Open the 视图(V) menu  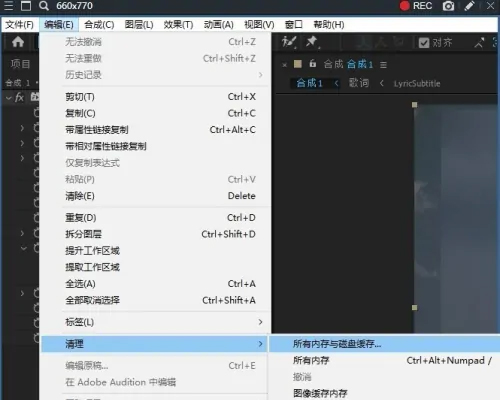click(x=259, y=25)
